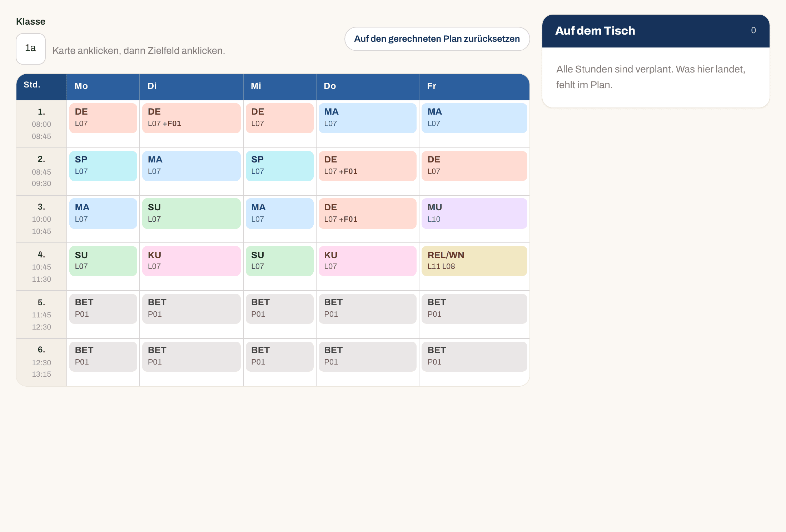This screenshot has height=532, width=786.
Task: Click the period 3 row label 10:00–10:45
Action: [x=41, y=219]
